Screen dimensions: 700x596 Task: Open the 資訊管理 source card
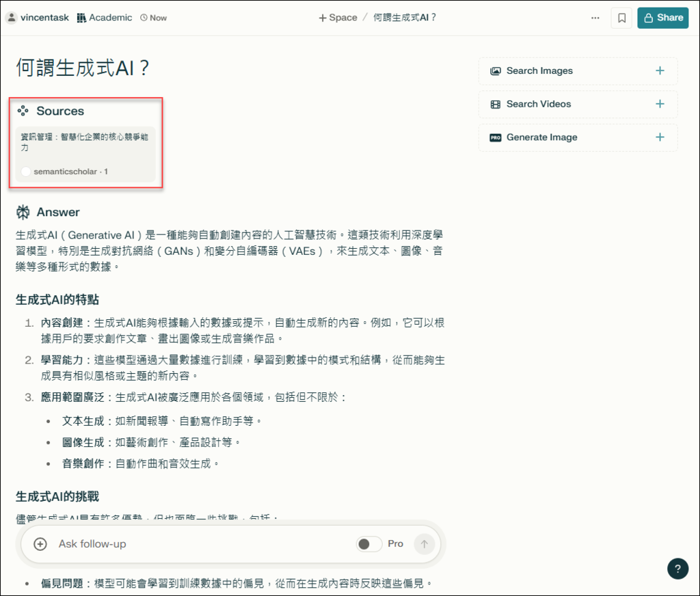pos(85,154)
